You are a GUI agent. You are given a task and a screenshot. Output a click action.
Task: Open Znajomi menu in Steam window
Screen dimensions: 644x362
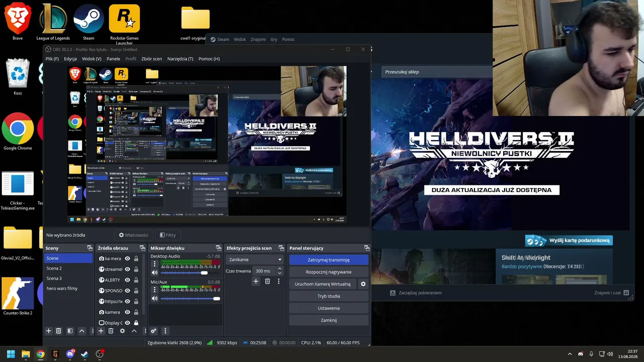258,39
